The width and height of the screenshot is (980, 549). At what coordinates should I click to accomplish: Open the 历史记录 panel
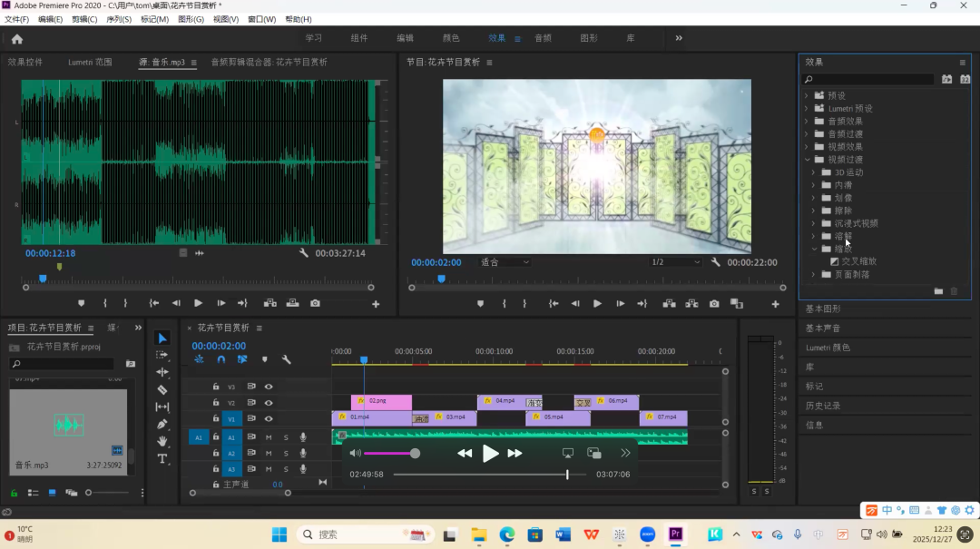click(x=823, y=406)
